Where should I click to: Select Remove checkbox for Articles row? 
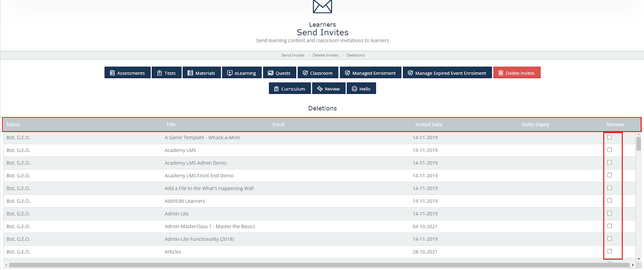[x=609, y=251]
